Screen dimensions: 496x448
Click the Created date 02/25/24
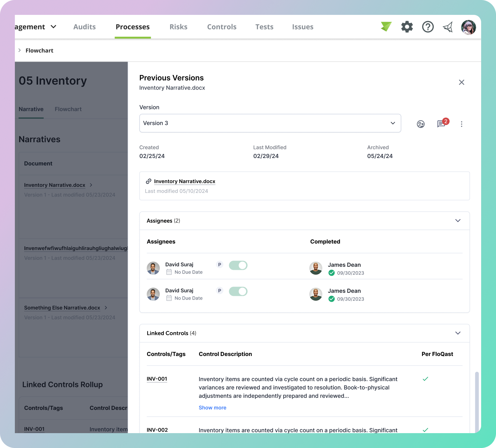click(152, 156)
